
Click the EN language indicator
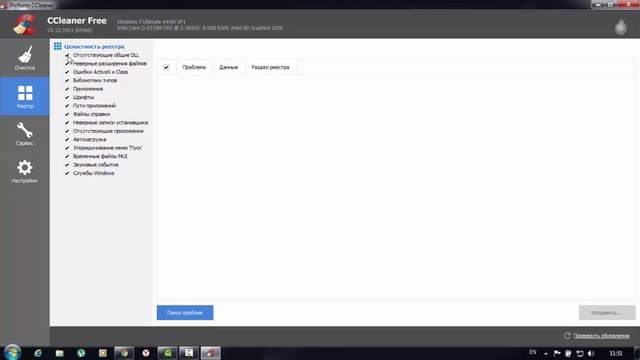tap(533, 352)
